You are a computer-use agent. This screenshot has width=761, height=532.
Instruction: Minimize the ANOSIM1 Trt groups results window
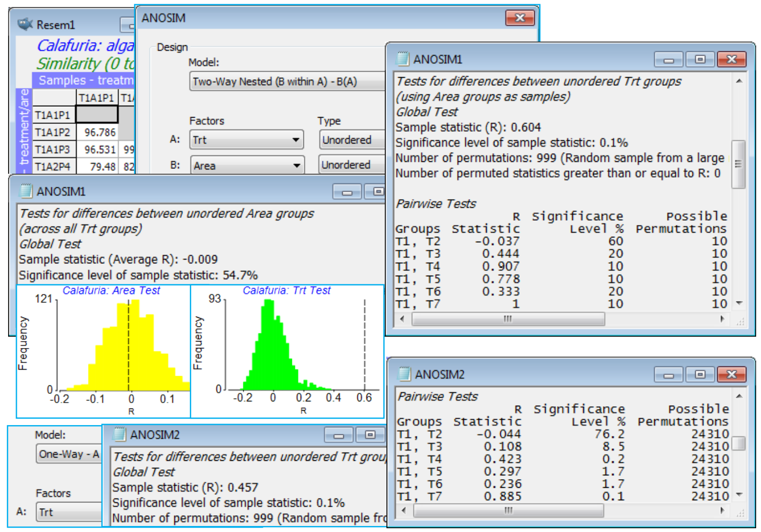pyautogui.click(x=668, y=59)
